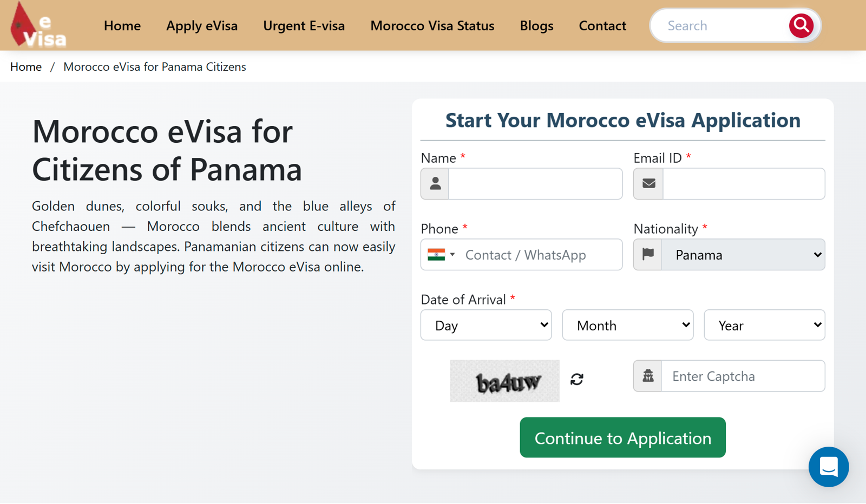Click the red search magnifier icon
Screen dimensions: 866x504
pos(801,25)
